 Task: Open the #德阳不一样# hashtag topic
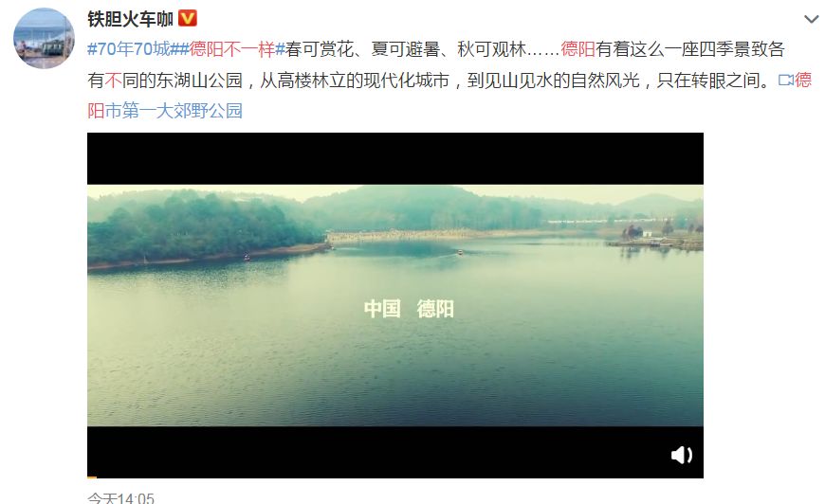click(232, 49)
